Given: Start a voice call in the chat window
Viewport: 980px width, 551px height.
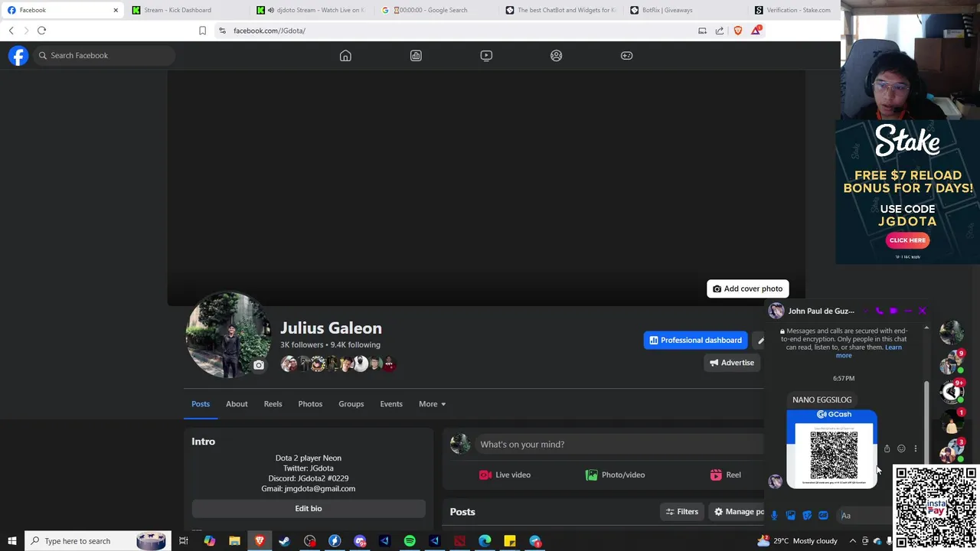Looking at the screenshot, I should click(879, 311).
